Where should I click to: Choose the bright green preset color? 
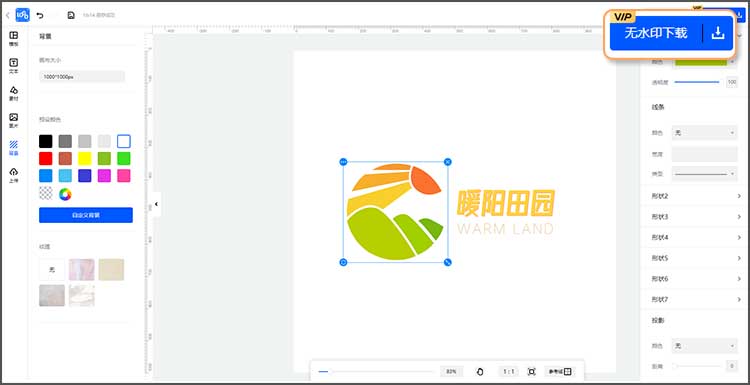(124, 158)
